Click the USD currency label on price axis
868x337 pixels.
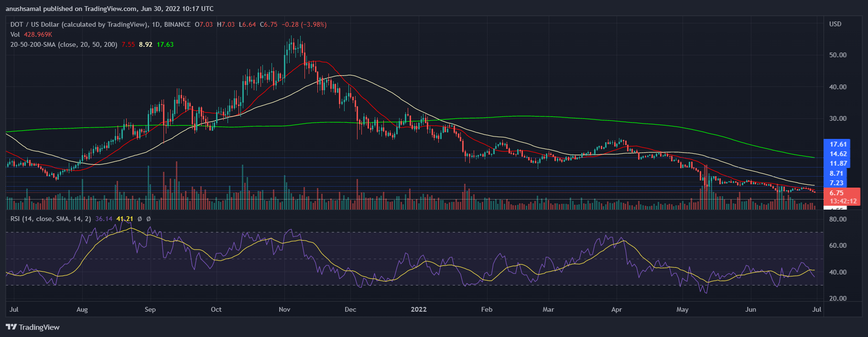[x=835, y=24]
